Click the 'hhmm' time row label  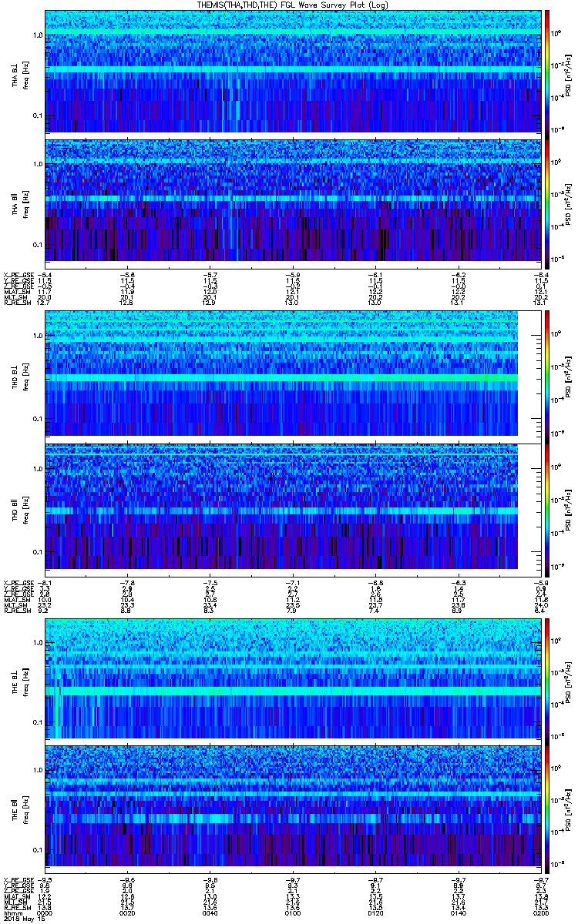[12, 912]
